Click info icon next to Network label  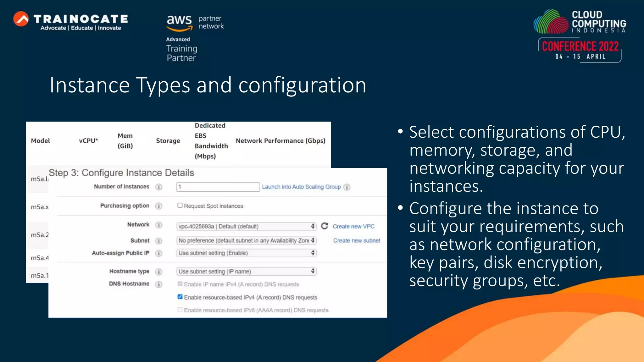point(159,225)
